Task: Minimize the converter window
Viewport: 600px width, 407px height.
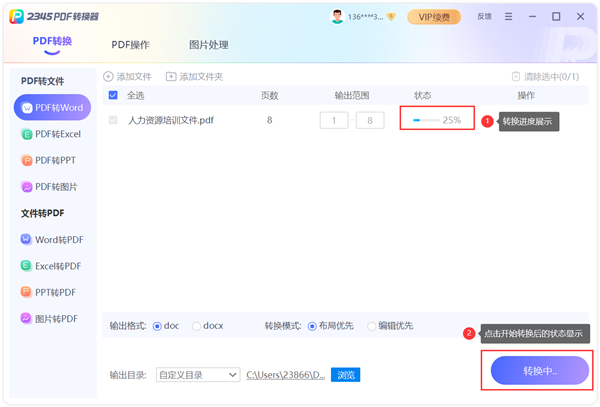Action: [x=532, y=16]
